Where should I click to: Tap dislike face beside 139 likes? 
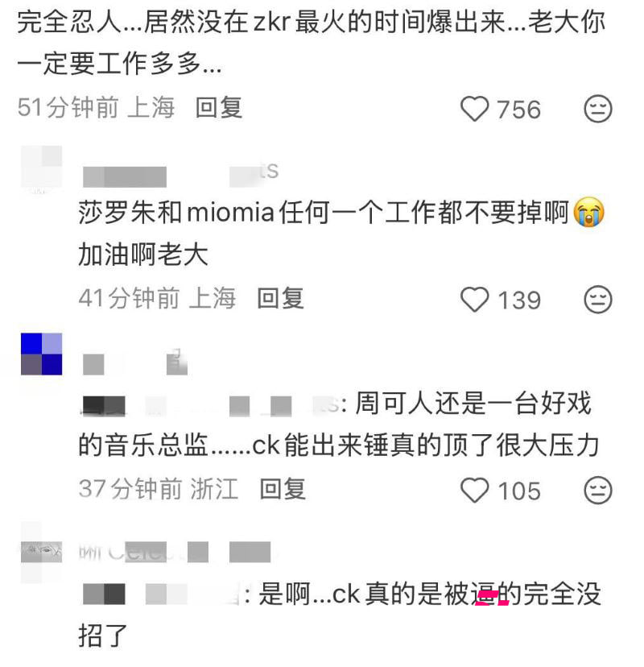tap(597, 300)
